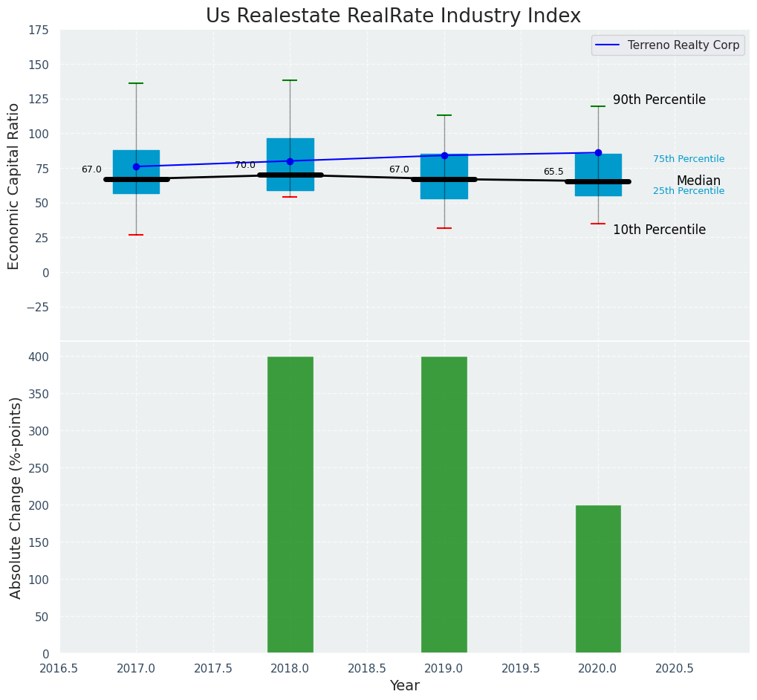757x700 pixels.
Task: Click the red lower whisker cap for 2019
Action: pos(444,228)
